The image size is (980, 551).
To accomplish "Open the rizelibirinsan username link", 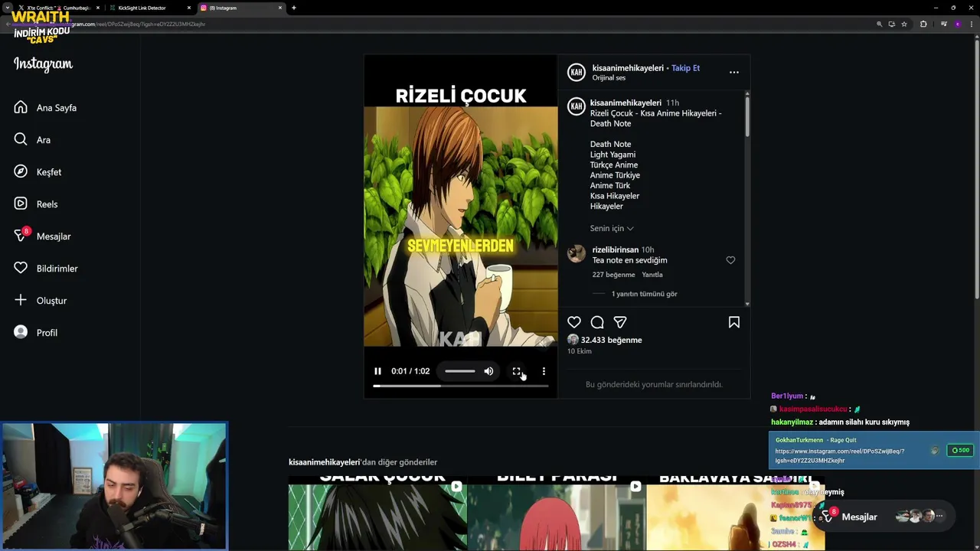I will (x=615, y=249).
